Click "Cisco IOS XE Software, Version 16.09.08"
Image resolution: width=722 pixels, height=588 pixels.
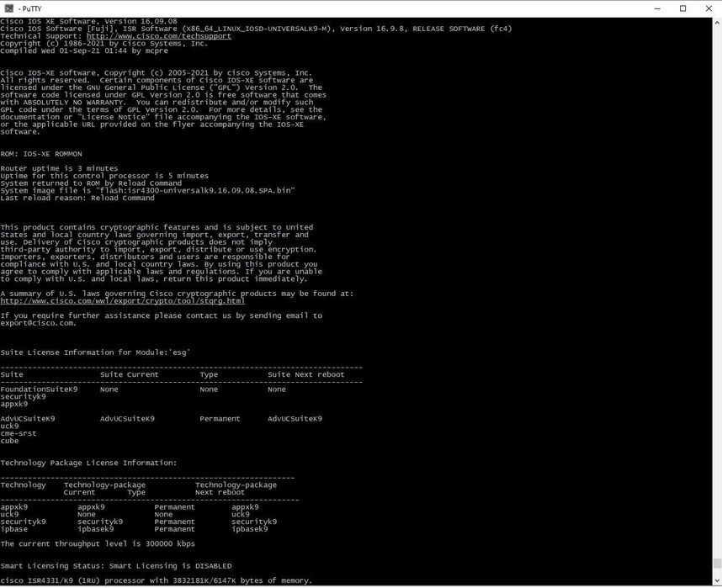tap(88, 21)
